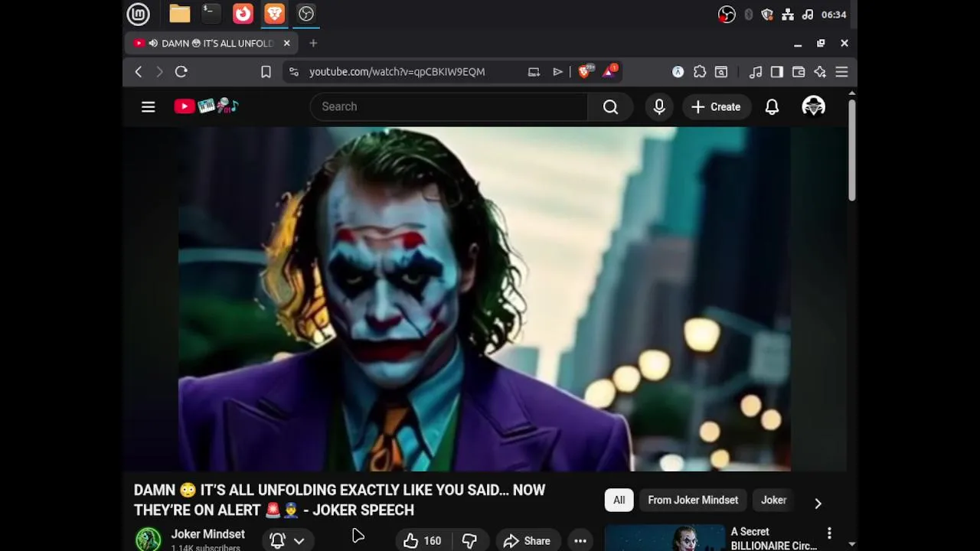Open Brave Wallet toolbar icon

(x=799, y=72)
